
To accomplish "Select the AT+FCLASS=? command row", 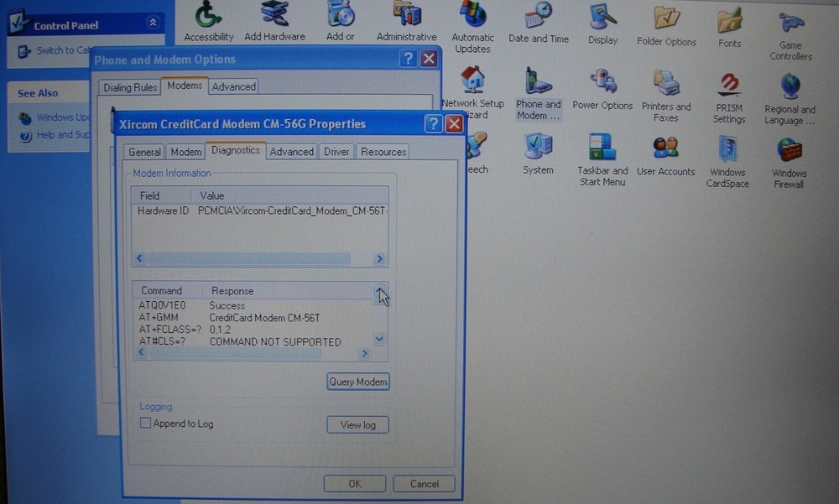I will coord(253,330).
